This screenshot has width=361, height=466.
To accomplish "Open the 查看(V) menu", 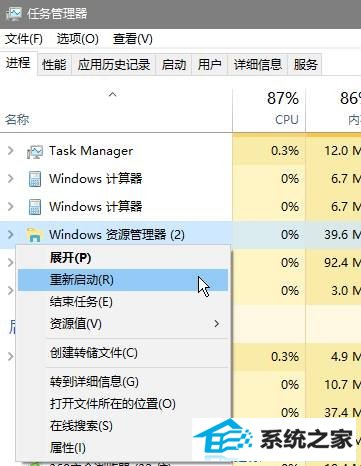I will (133, 39).
